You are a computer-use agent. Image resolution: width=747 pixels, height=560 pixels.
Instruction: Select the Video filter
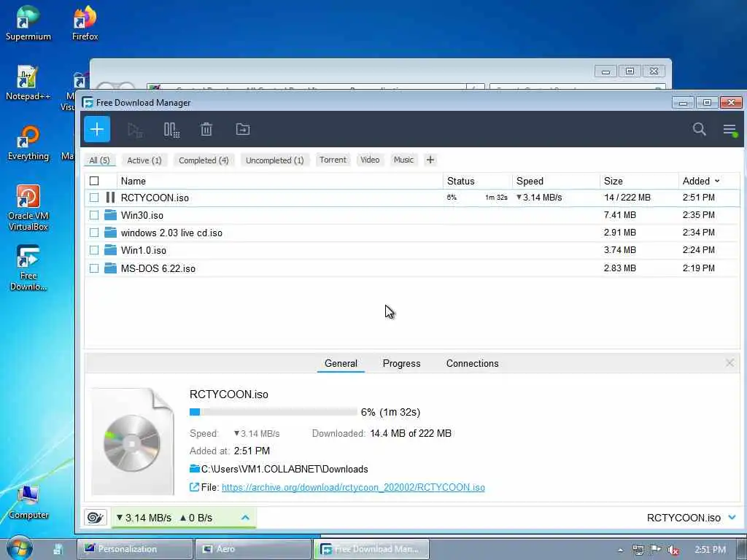(x=370, y=160)
